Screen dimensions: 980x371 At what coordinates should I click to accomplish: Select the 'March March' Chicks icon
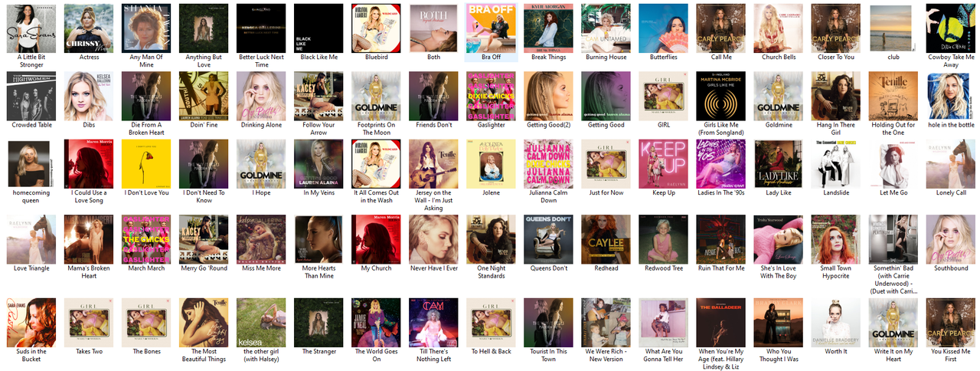coord(146,239)
